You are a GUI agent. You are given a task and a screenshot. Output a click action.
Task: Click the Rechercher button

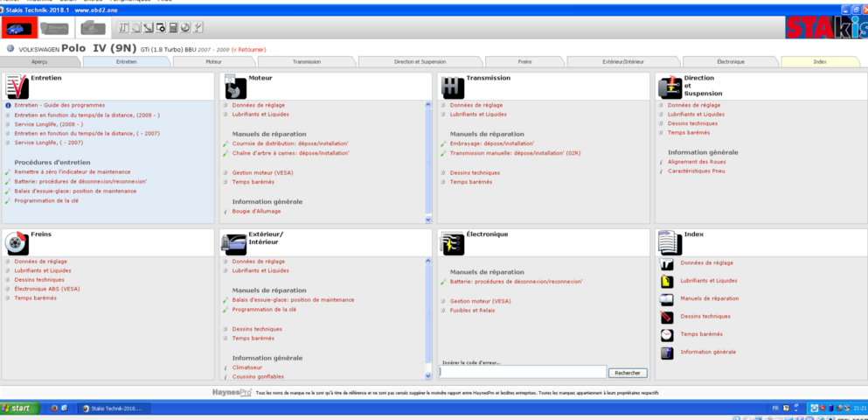(628, 373)
